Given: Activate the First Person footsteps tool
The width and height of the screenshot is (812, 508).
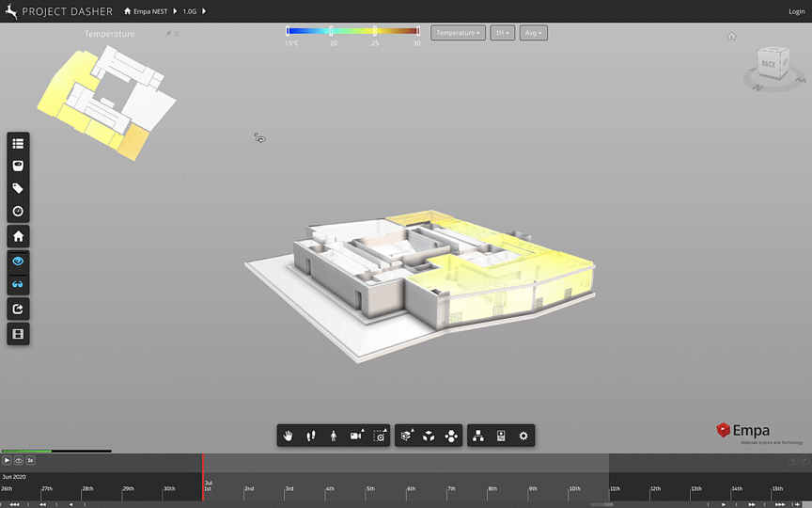Looking at the screenshot, I should [311, 436].
